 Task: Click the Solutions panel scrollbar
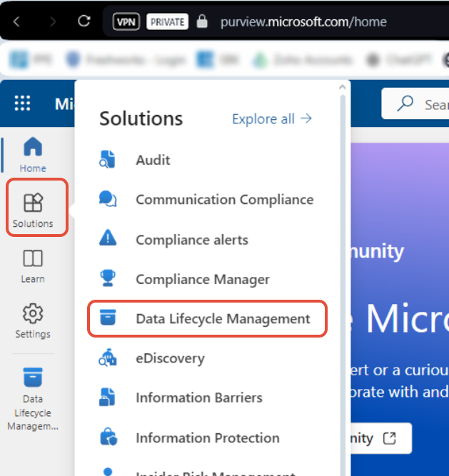click(343, 285)
